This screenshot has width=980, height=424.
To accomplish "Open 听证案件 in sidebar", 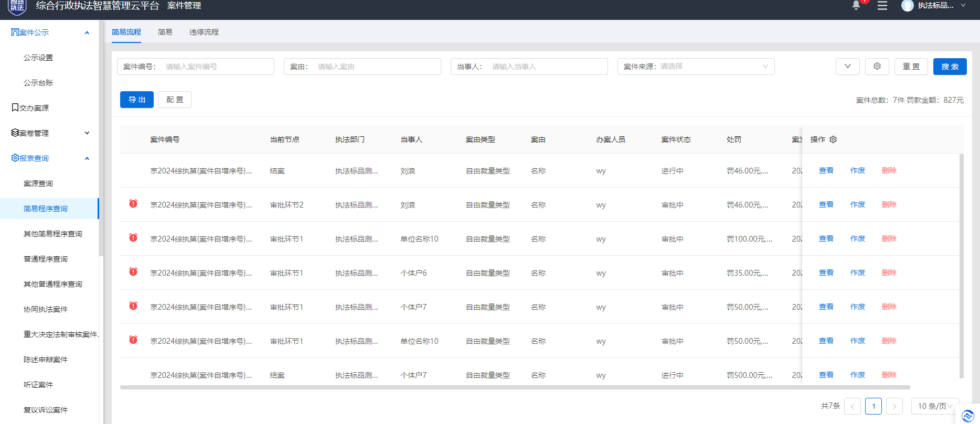I will coord(38,385).
